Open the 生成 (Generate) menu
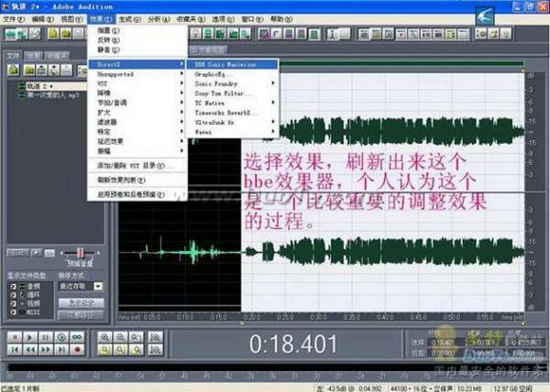550x392 pixels. (130, 19)
